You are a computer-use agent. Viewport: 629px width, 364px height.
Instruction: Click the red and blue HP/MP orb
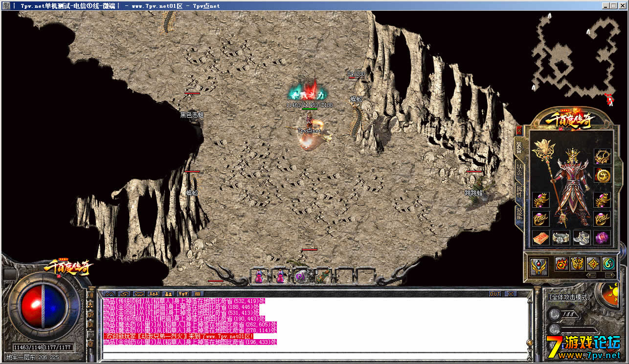click(43, 306)
